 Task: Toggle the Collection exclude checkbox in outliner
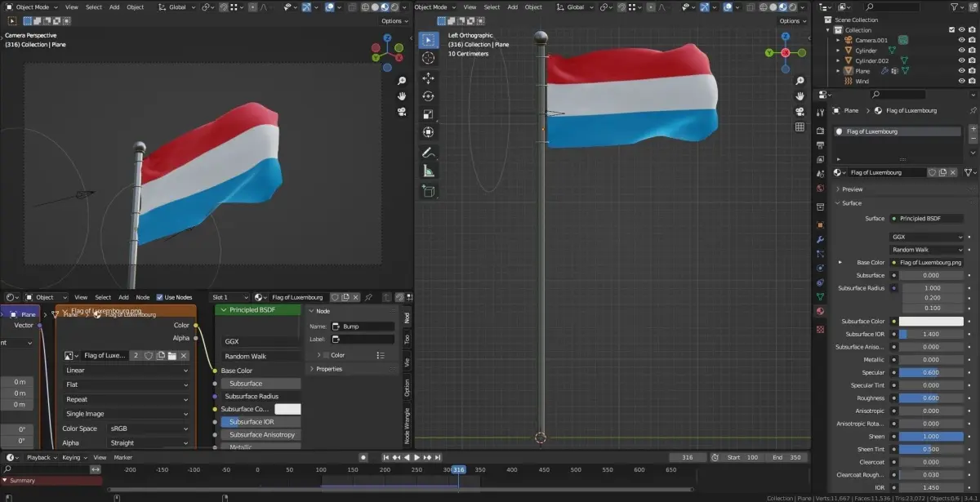(x=951, y=30)
